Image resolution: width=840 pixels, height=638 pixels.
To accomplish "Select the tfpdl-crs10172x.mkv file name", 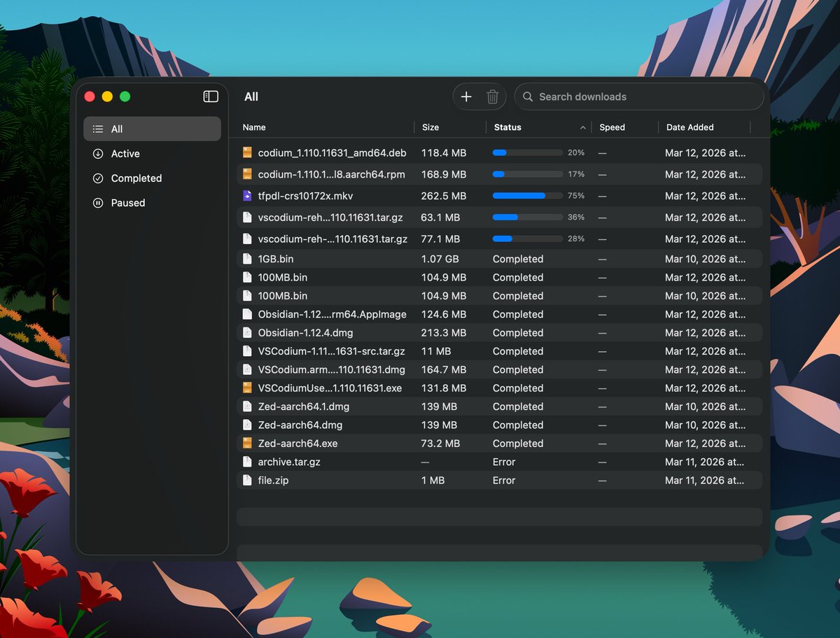I will tap(305, 196).
